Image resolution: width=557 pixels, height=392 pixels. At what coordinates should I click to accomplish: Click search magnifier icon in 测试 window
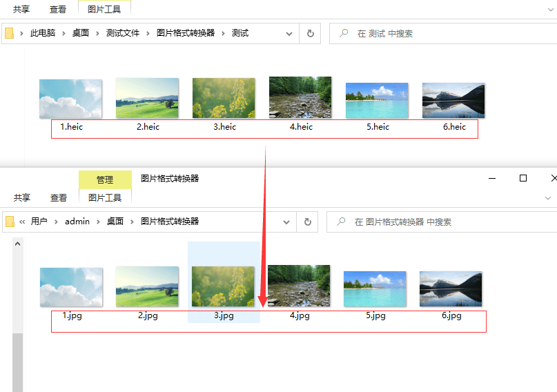(344, 33)
